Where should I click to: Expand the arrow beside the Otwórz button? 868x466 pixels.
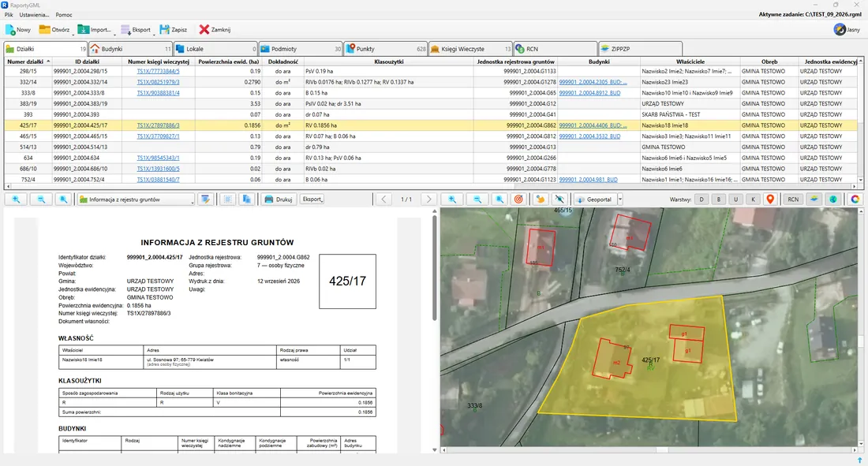[73, 34]
